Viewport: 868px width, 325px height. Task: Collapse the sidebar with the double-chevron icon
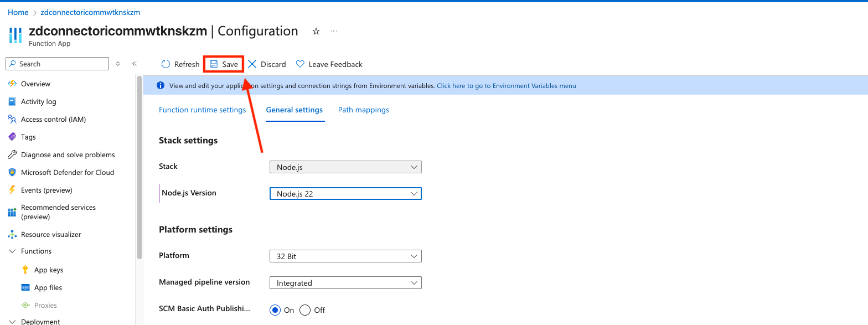(x=134, y=64)
